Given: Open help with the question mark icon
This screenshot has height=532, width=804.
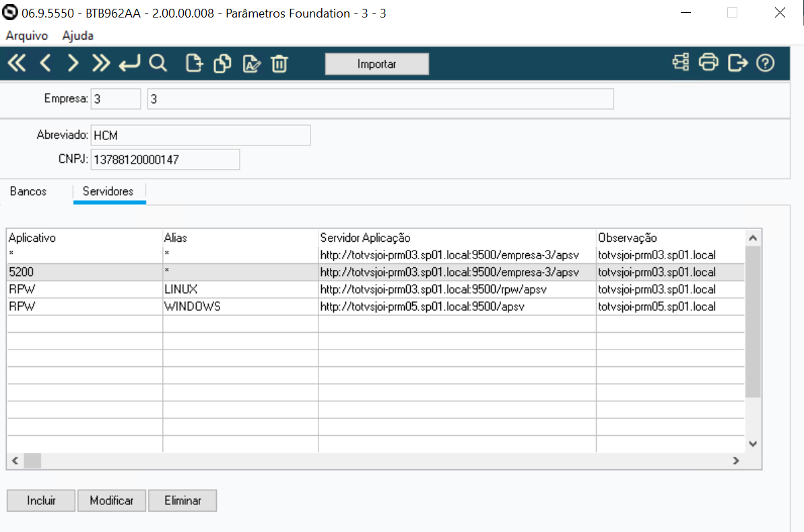Looking at the screenshot, I should [x=765, y=63].
